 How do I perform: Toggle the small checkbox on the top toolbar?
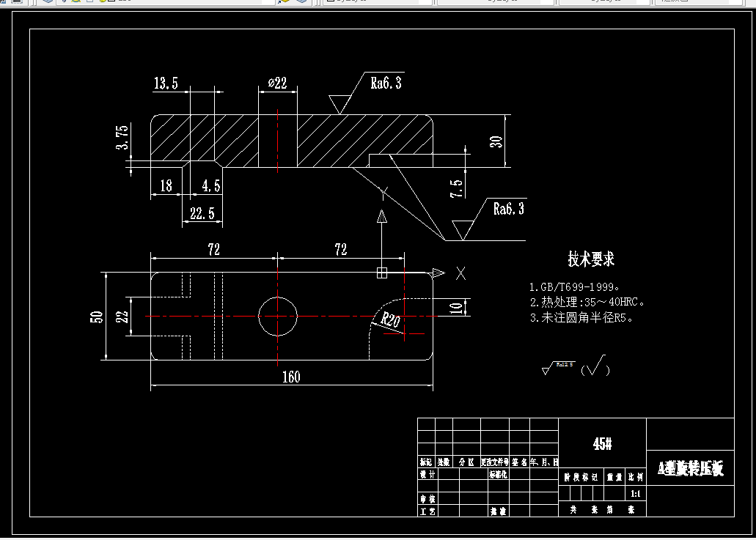[x=89, y=2]
